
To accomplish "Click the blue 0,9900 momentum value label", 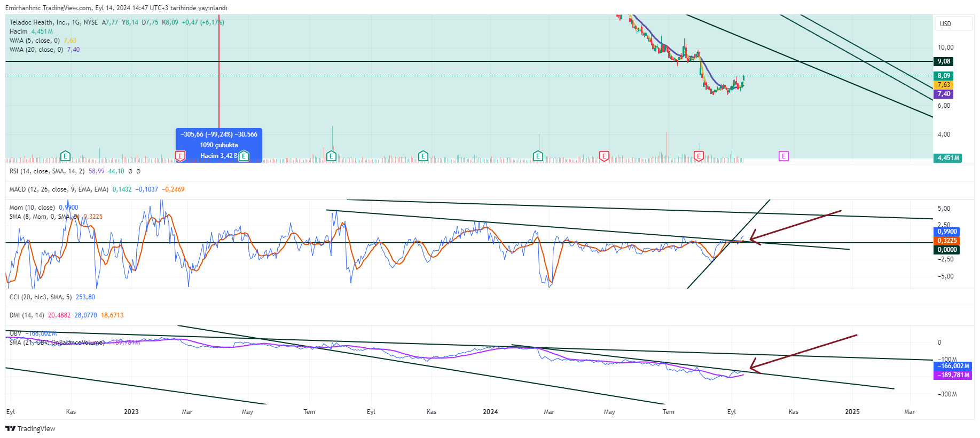I will (x=947, y=232).
